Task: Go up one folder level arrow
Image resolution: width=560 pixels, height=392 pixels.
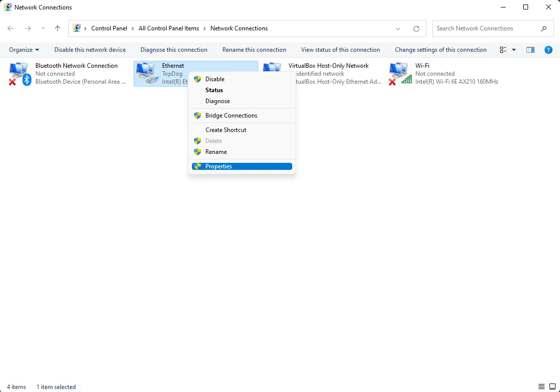Action: tap(57, 29)
